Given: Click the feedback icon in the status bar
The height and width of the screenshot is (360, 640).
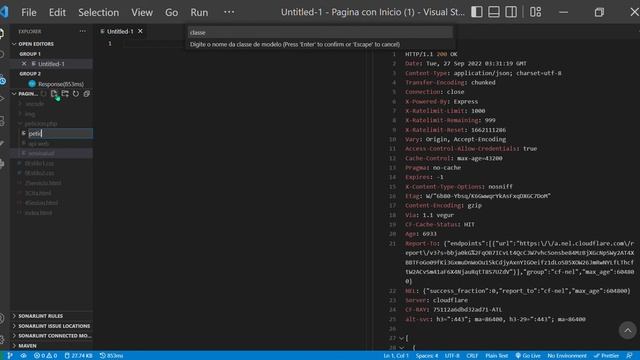Looking at the screenshot, I should [x=629, y=356].
